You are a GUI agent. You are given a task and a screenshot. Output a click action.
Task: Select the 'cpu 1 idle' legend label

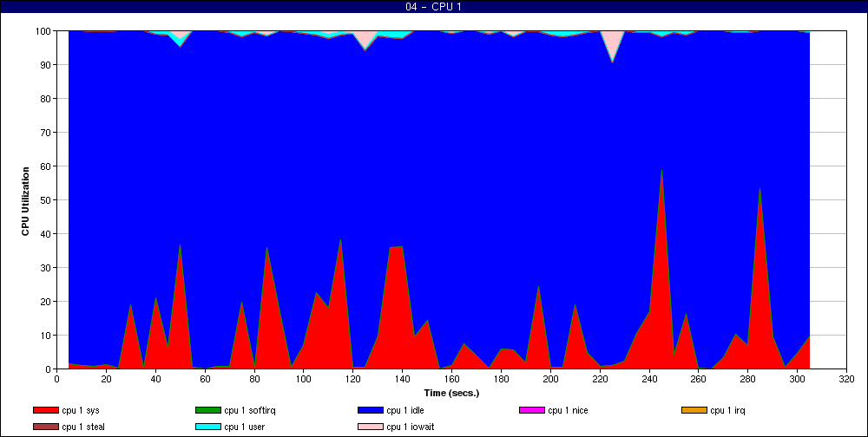405,410
